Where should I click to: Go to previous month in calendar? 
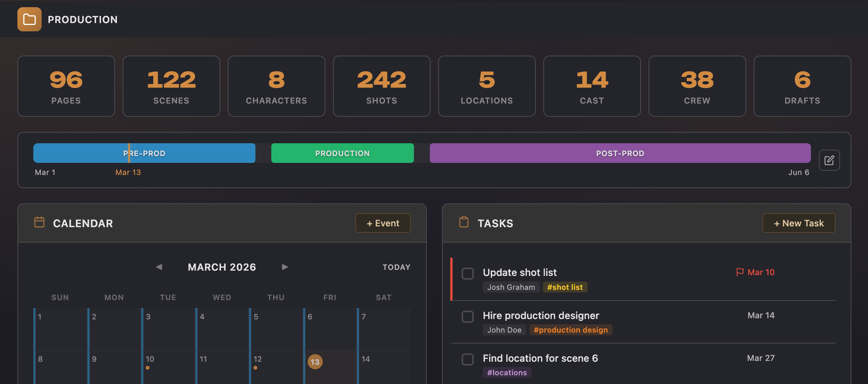[159, 267]
